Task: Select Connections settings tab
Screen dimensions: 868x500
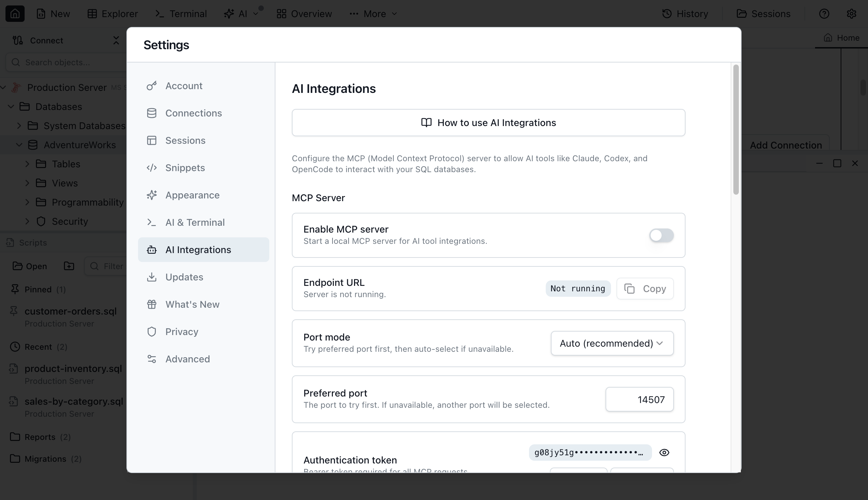Action: (203, 113)
